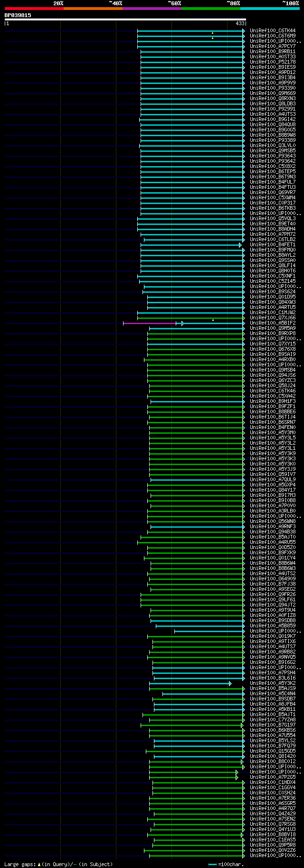Select the UniRef100_B9RXP8 label
This screenshot has height=868, width=304.
(273, 333)
